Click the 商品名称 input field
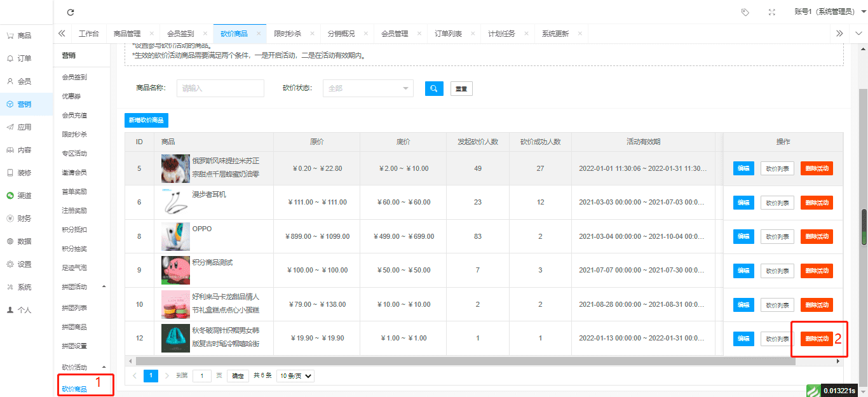This screenshot has height=397, width=868. (220, 88)
